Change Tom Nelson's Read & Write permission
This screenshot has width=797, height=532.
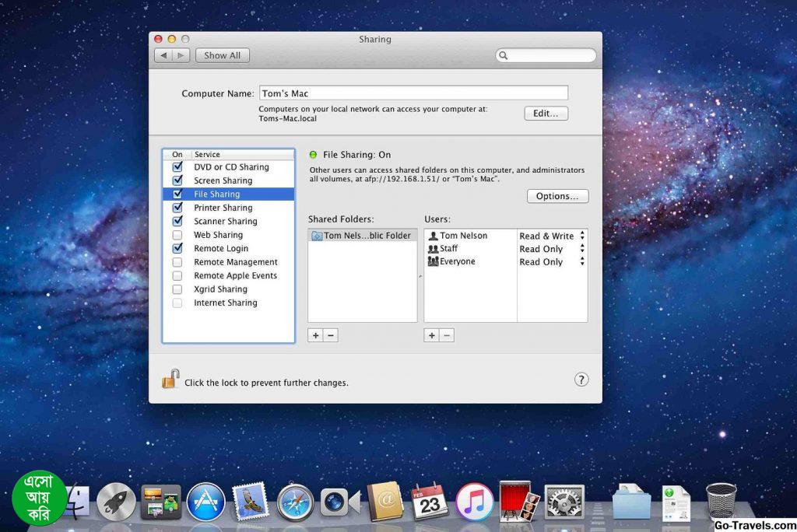552,236
